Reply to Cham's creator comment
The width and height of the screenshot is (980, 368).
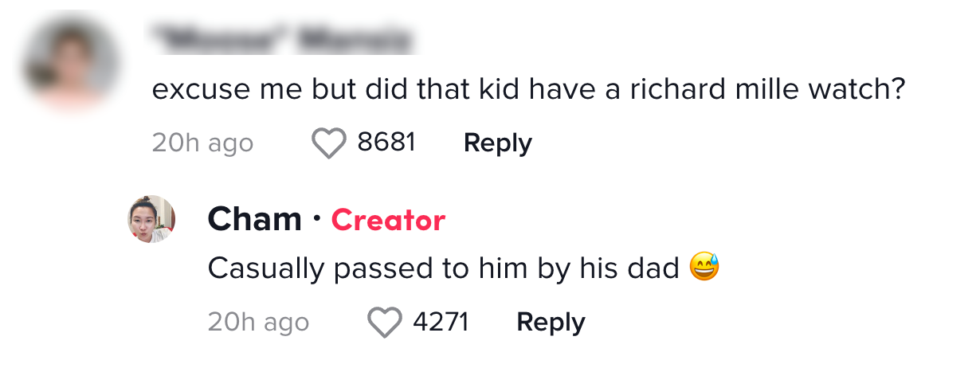click(551, 323)
